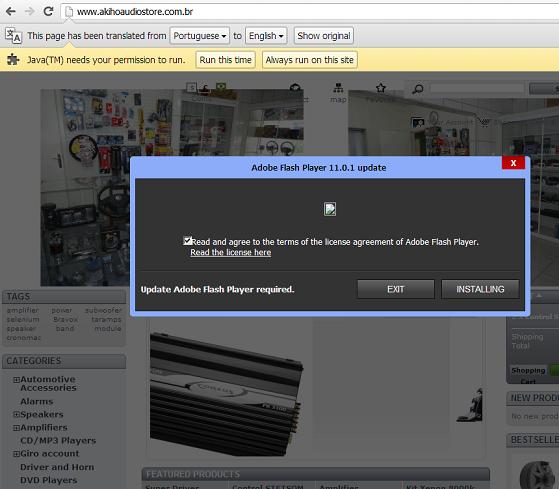Expand the Giro account category
Viewport: 559px width, 489px height.
16,454
